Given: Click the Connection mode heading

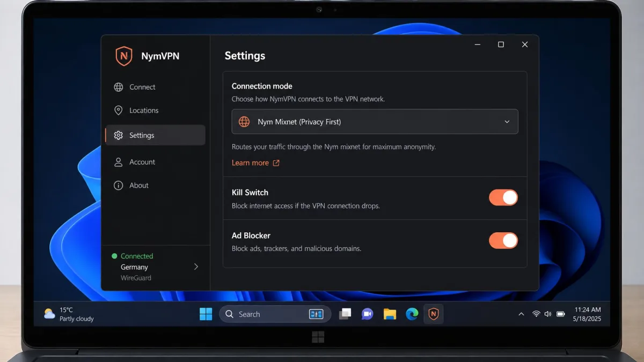Looking at the screenshot, I should click(x=262, y=86).
